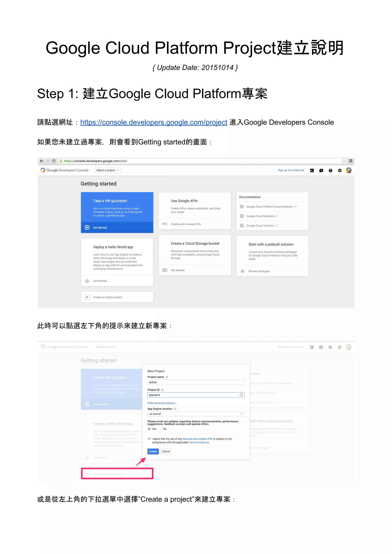Collapse via Hide advanced options link

(x=162, y=403)
